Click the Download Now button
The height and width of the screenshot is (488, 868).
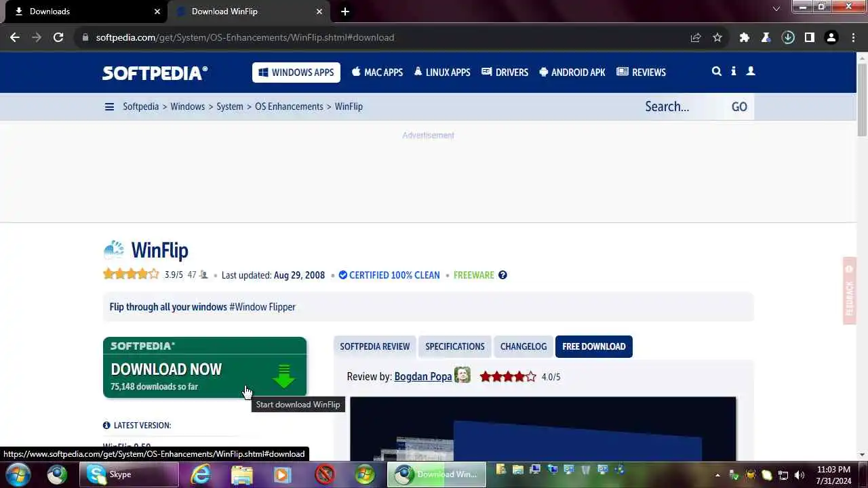(x=205, y=367)
